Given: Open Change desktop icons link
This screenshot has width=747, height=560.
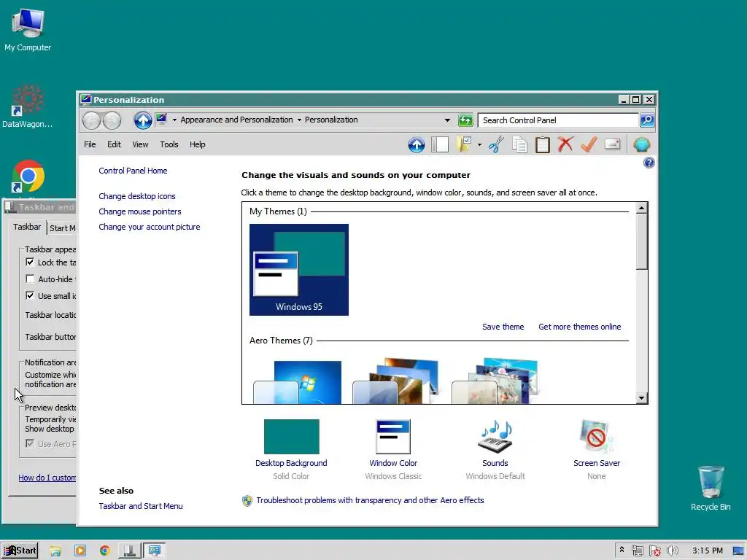Looking at the screenshot, I should tap(136, 196).
